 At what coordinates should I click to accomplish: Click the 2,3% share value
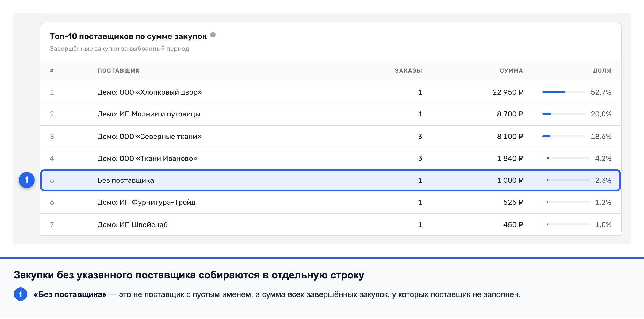click(x=603, y=180)
